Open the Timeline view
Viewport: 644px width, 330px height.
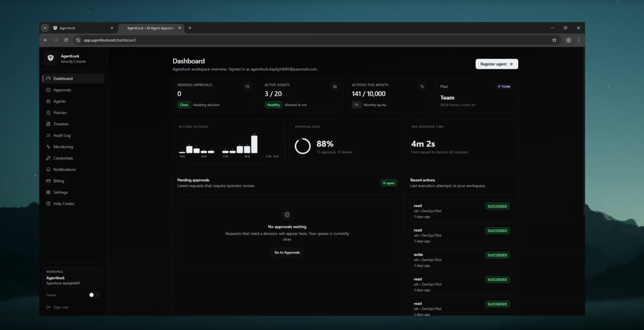tap(73, 124)
